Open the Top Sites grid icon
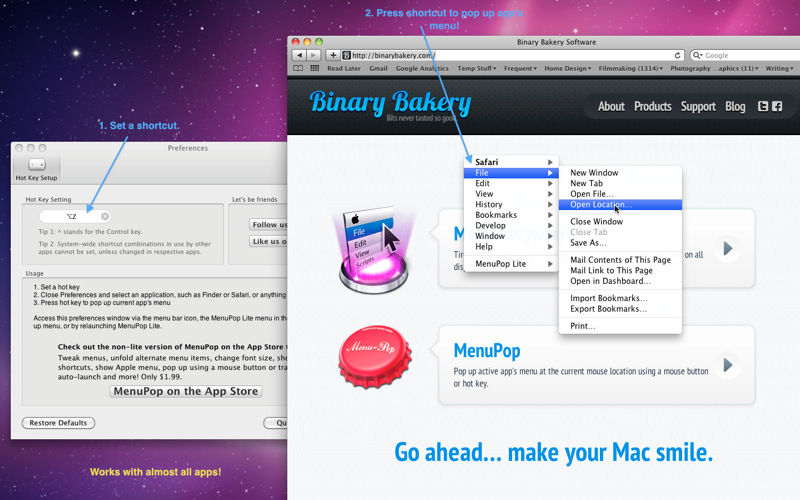Viewport: 800px width, 500px height. tap(315, 68)
